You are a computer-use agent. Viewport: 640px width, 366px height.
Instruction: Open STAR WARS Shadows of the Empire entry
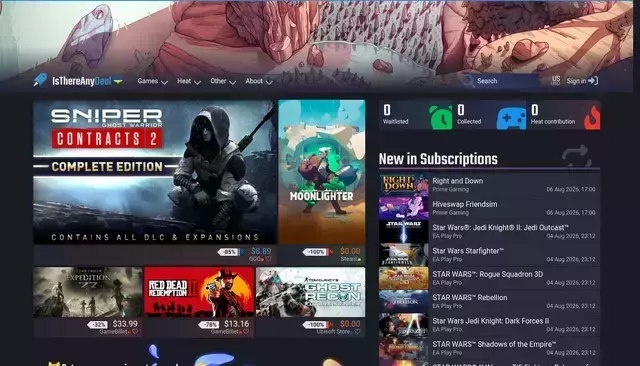[489, 348]
